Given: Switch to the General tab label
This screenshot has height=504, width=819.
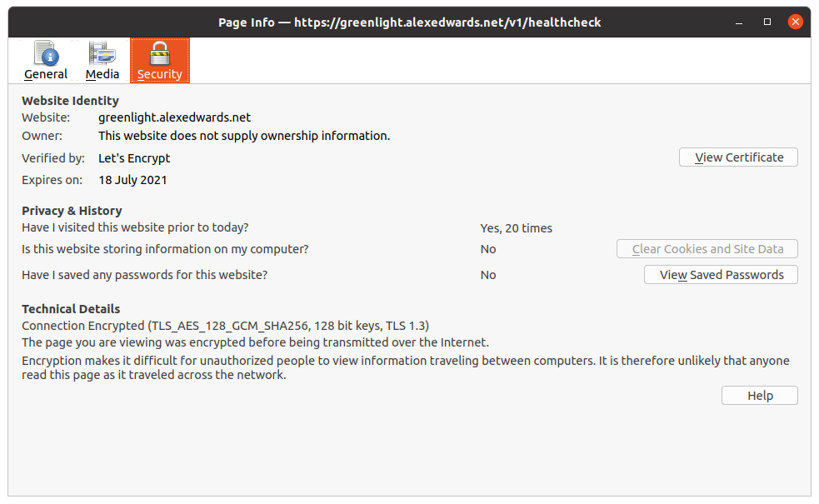Looking at the screenshot, I should [x=46, y=74].
